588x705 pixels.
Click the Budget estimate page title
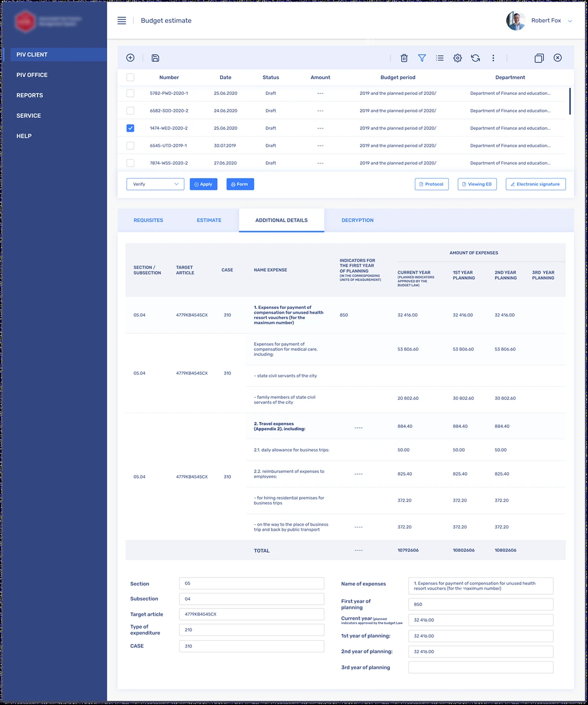(166, 21)
